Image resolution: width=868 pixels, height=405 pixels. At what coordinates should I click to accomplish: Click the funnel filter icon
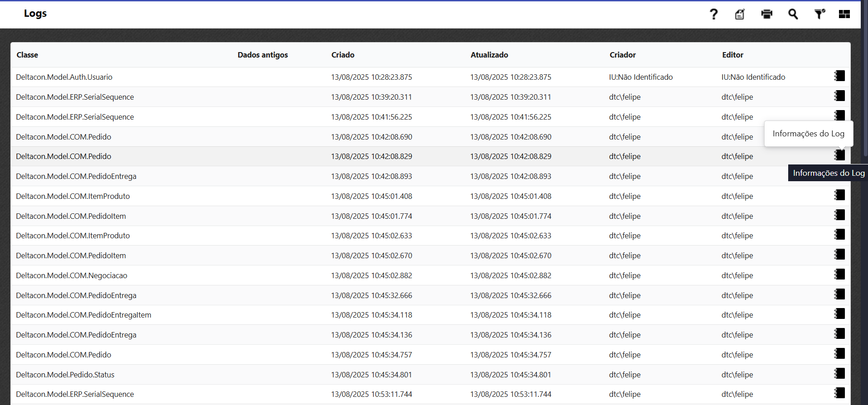click(819, 14)
